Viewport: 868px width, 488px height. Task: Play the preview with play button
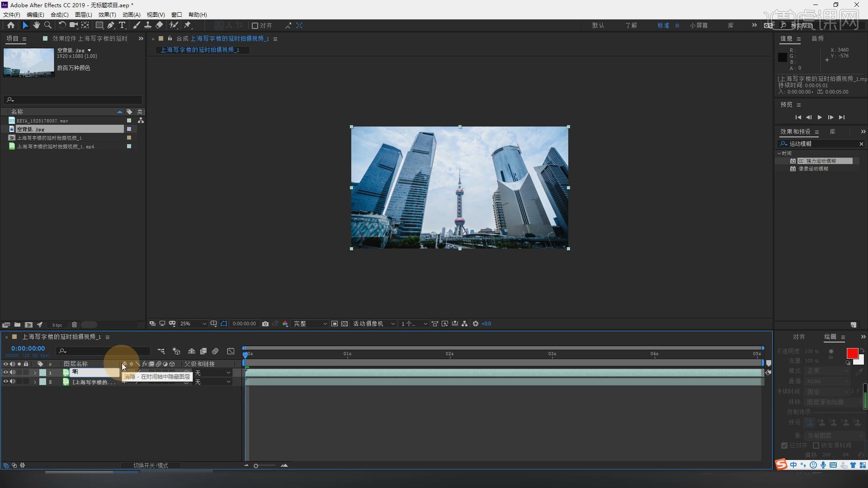820,117
